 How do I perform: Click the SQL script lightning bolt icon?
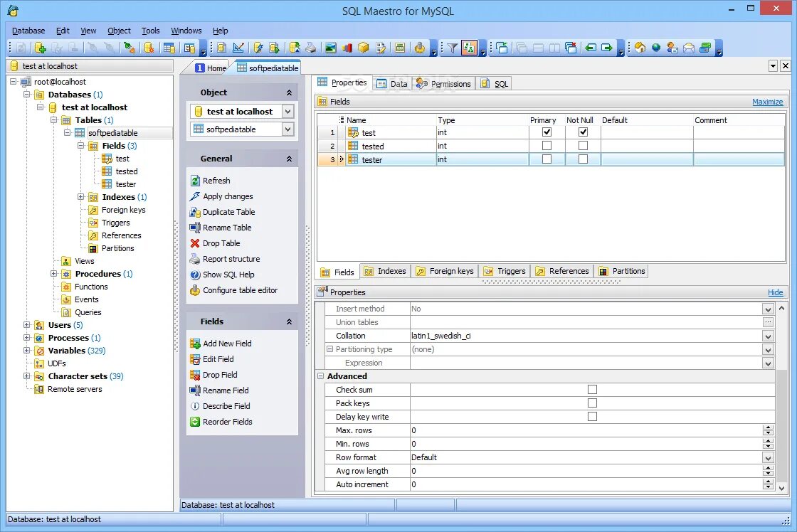coord(258,48)
